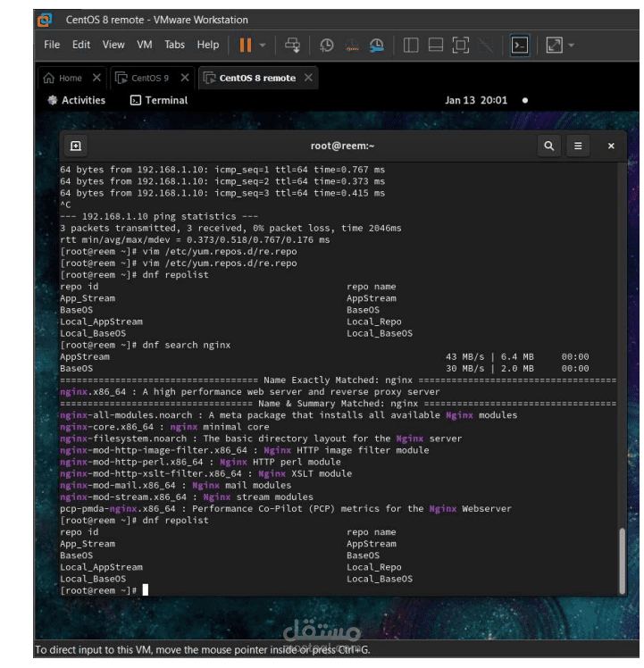
Task: Click the 'nginx-core.x86_64' result line
Action: [164, 427]
